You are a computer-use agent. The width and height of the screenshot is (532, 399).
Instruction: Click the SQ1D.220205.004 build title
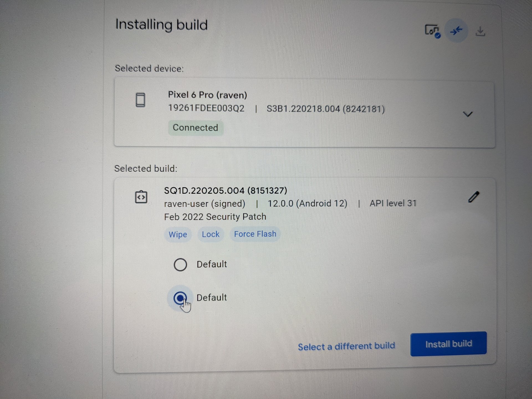[x=226, y=191]
